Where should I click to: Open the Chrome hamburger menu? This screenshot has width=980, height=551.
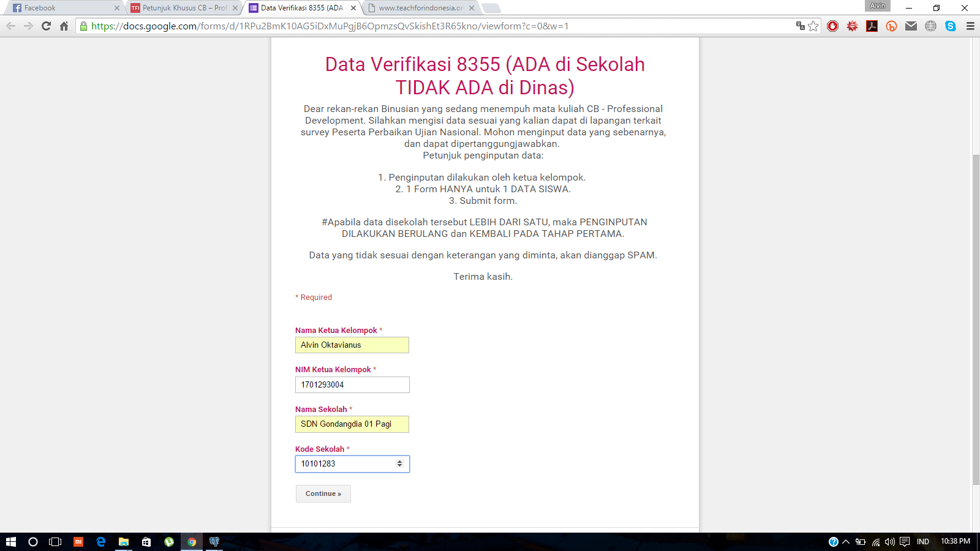970,26
